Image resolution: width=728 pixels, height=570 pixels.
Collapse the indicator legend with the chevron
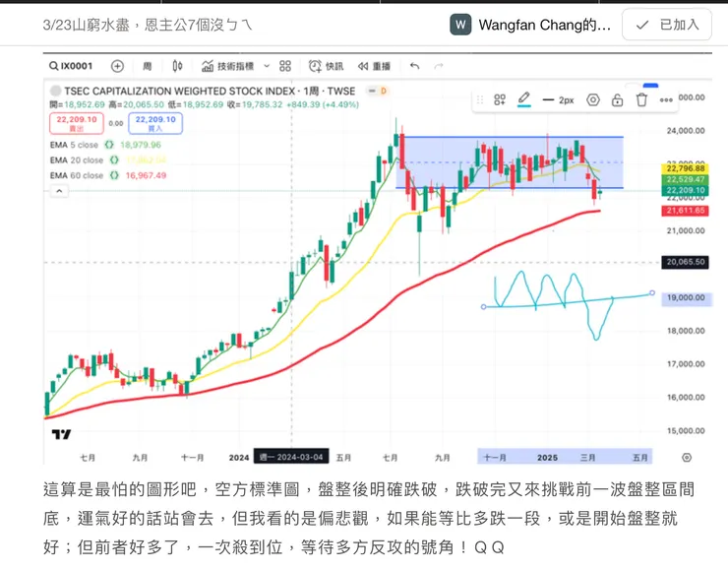(x=59, y=191)
